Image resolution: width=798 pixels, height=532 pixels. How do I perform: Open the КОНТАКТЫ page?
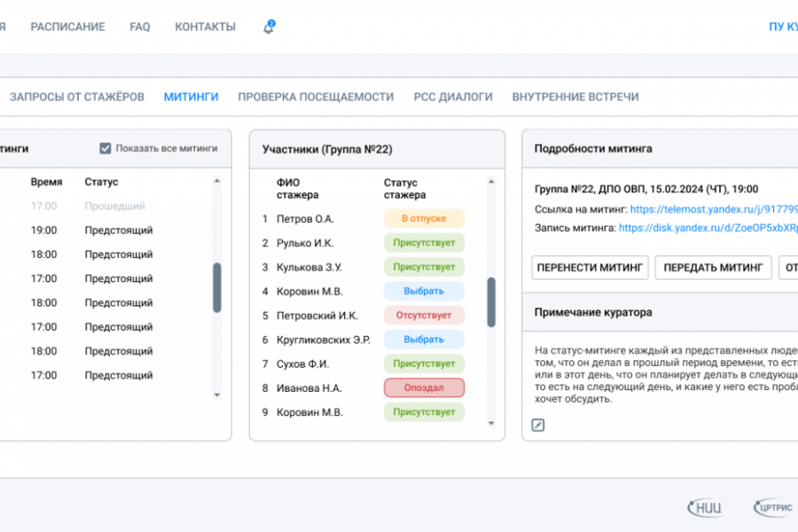[x=205, y=27]
